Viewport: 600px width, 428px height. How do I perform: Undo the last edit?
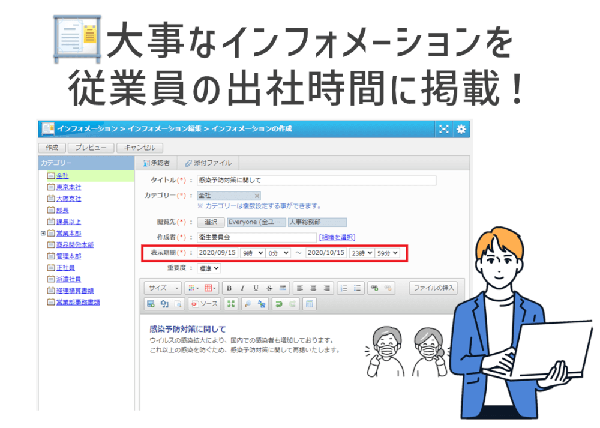coord(279,304)
